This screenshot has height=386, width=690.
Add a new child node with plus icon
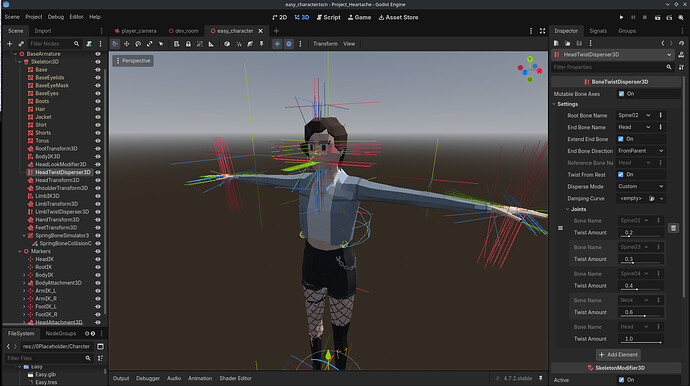click(9, 44)
